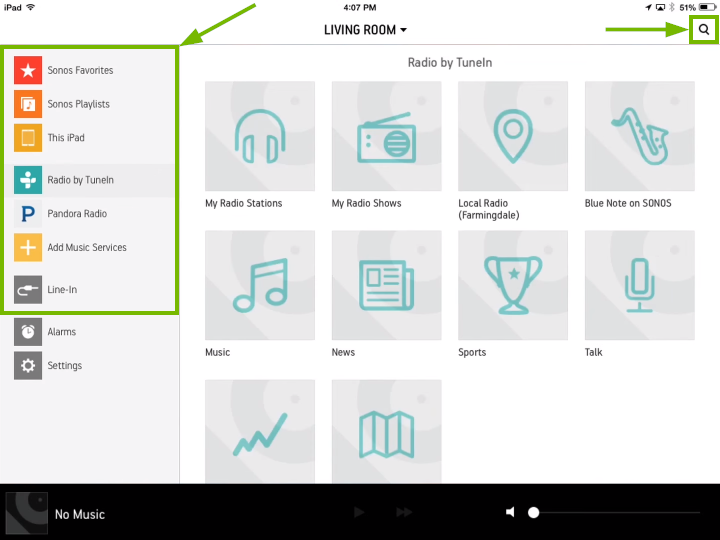Screen dimensions: 720x540
Task: Select the Line-In label
Action: (x=62, y=290)
